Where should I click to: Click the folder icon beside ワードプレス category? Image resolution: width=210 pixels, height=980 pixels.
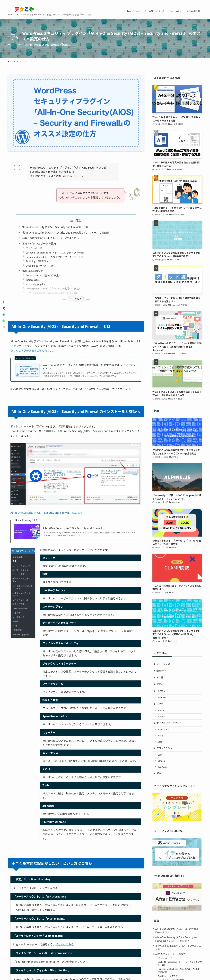click(x=154, y=664)
